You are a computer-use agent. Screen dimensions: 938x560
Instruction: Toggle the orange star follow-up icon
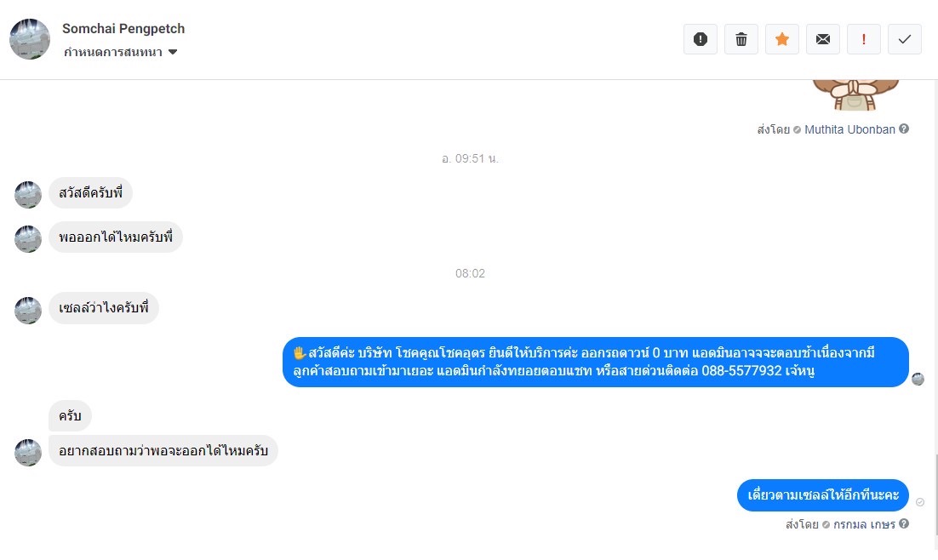[782, 39]
